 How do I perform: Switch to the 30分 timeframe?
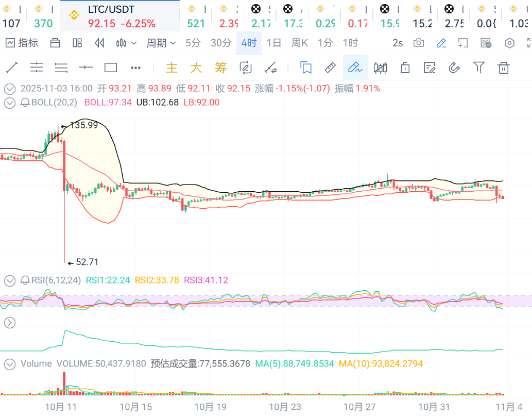tap(221, 43)
